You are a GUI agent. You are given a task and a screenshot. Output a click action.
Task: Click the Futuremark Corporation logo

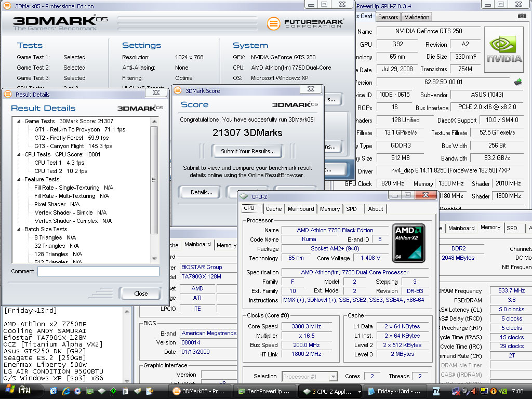click(x=305, y=23)
